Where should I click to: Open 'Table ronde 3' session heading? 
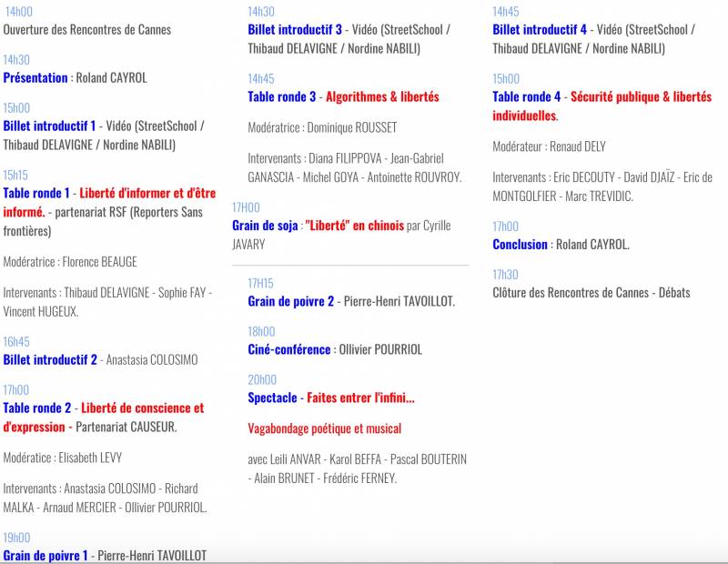[x=282, y=96]
